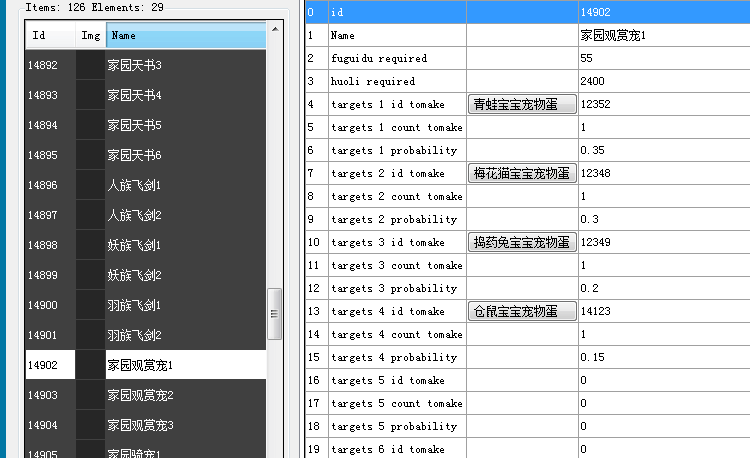750x458 pixels.
Task: Click targets 2 count tomake value
Action: pos(664,196)
